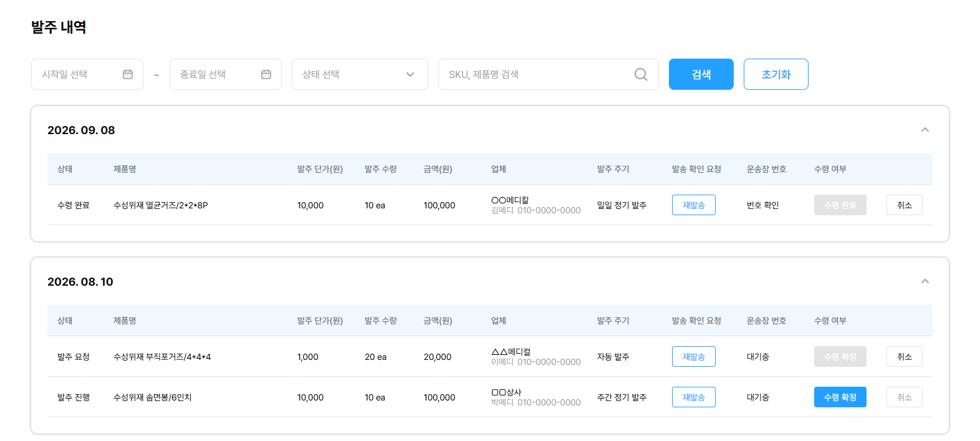Click 번호 확인 tracking number link

coord(763,205)
